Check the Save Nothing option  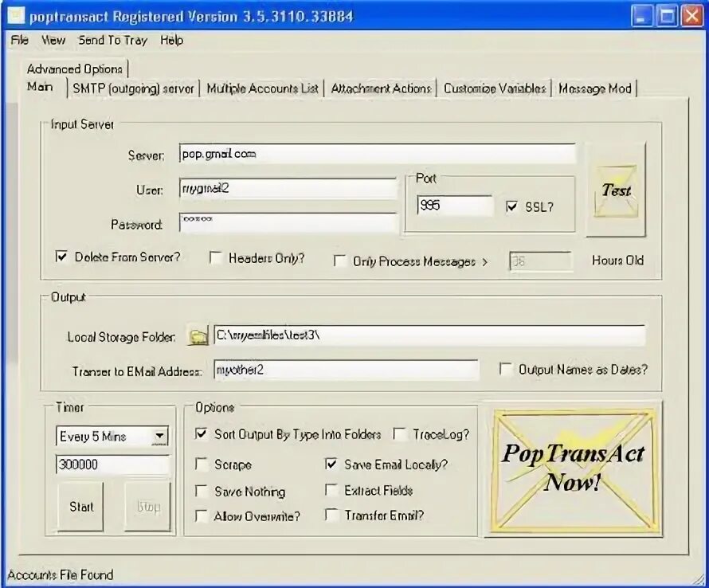(201, 491)
